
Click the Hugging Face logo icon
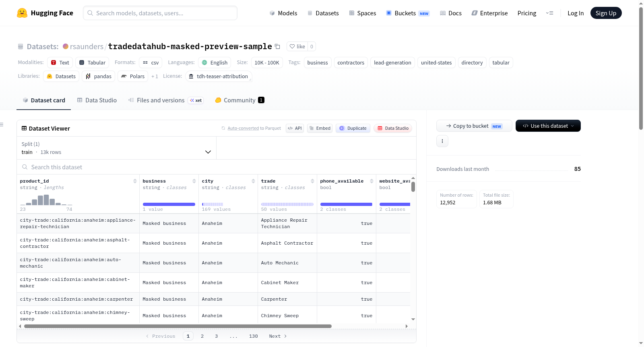tap(22, 13)
